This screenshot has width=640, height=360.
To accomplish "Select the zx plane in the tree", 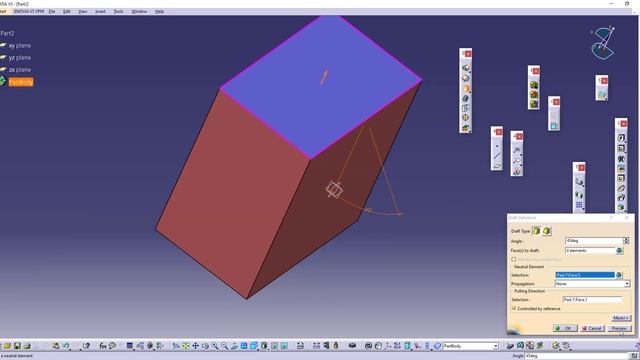I will (19, 70).
